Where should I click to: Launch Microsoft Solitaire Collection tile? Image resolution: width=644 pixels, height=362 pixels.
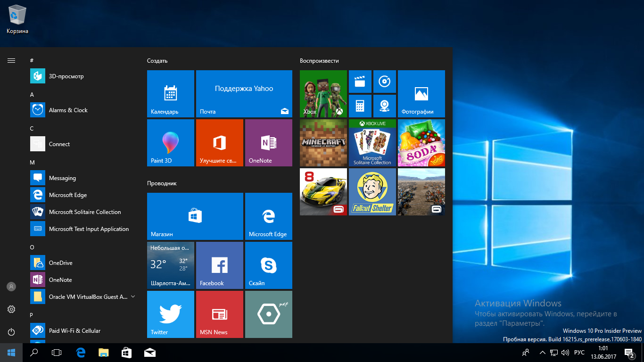point(372,143)
